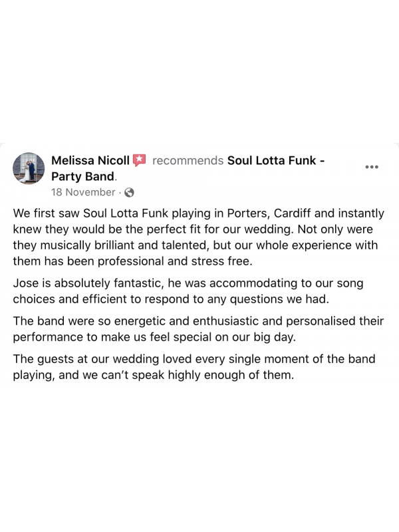Image resolution: width=399 pixels, height=532 pixels.
Task: Click the globe public audience icon
Action: (x=129, y=193)
